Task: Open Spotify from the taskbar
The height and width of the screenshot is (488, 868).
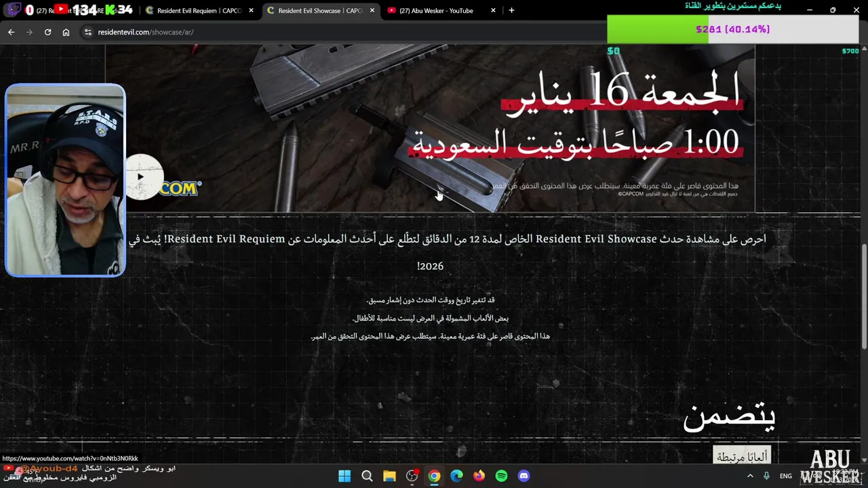Action: 501,476
